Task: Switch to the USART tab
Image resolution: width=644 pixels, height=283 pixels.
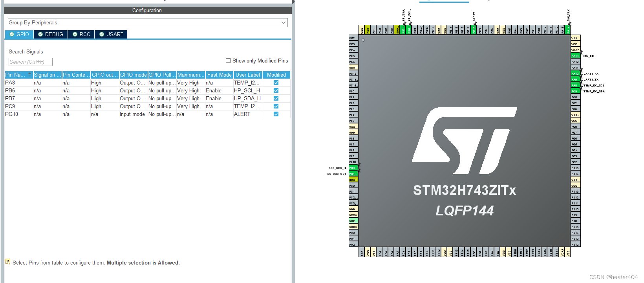Action: pos(111,34)
